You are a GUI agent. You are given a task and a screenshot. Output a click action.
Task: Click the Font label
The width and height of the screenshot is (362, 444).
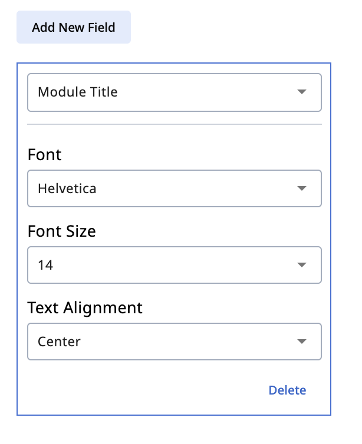[x=44, y=155]
